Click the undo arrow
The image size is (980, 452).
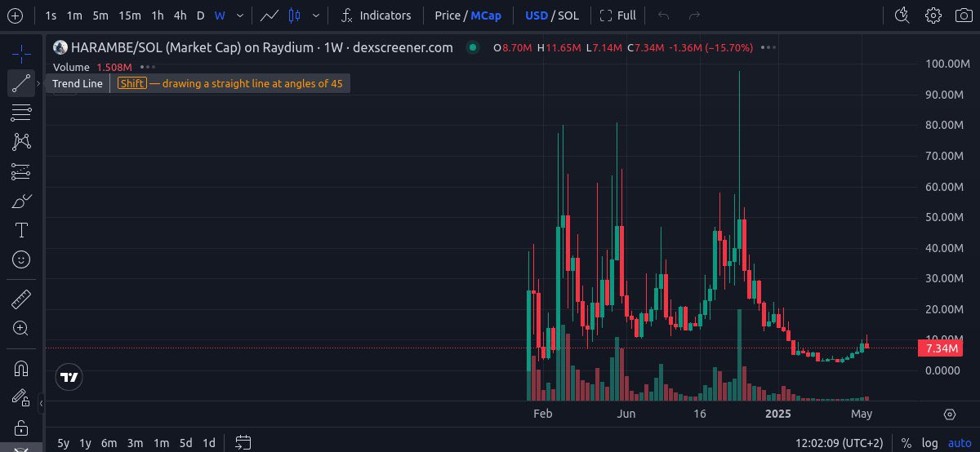tap(664, 16)
